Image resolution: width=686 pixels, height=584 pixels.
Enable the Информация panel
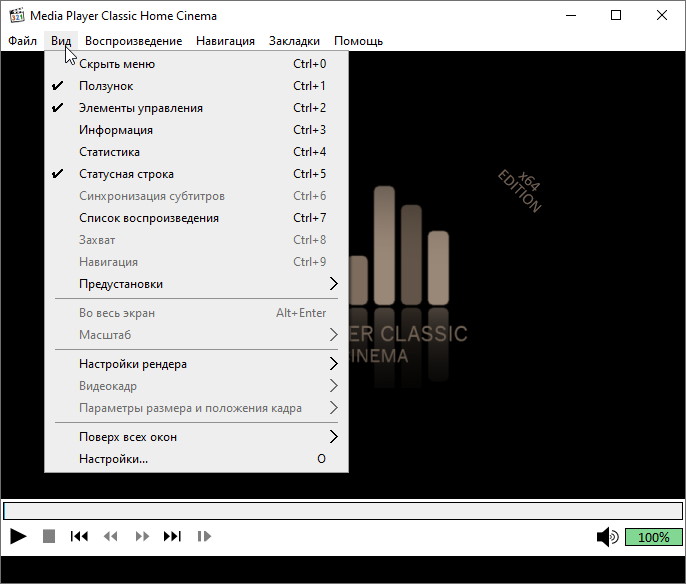click(196, 130)
